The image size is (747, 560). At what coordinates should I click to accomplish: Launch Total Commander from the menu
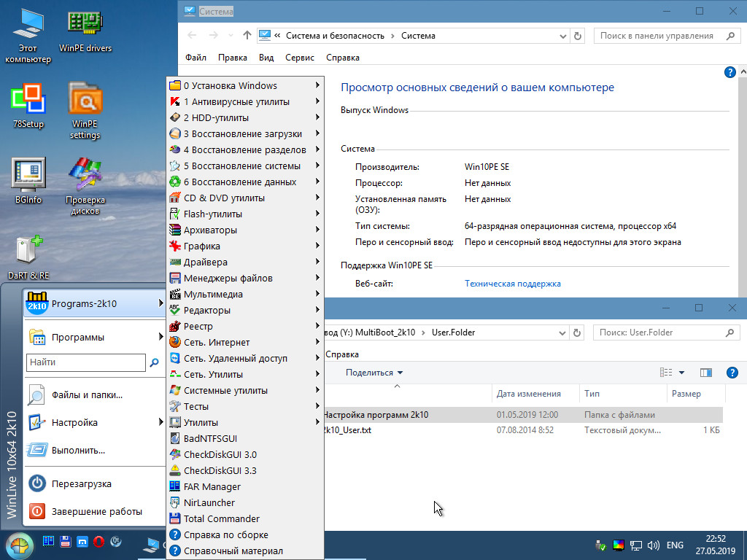[x=221, y=518]
